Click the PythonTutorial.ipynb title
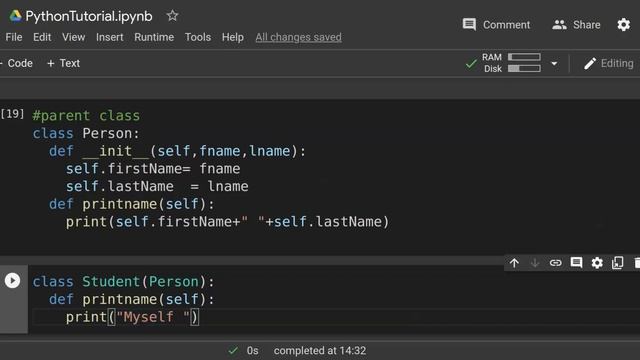This screenshot has height=360, width=640. click(89, 16)
